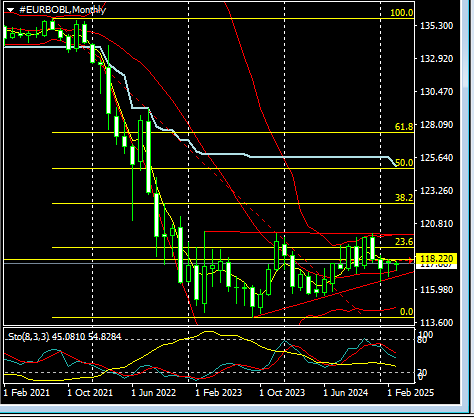Click the 1 Feb 2021 date label
This screenshot has width=474, height=418.
[27, 393]
